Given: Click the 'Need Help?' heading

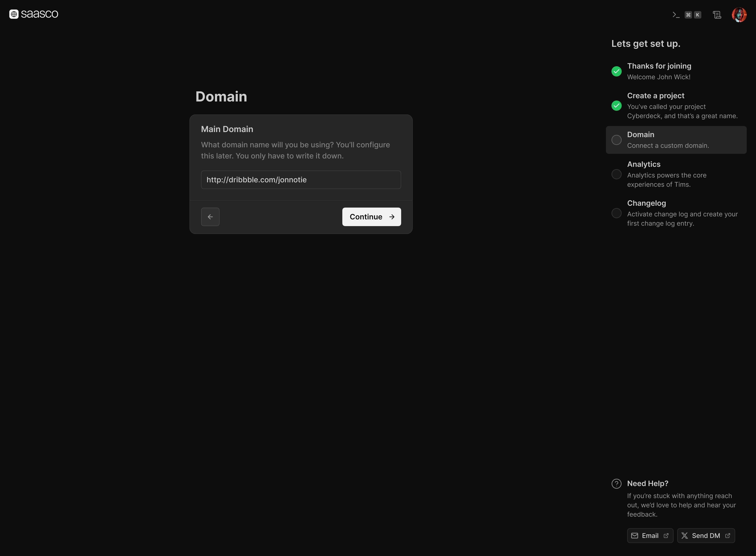Looking at the screenshot, I should pyautogui.click(x=648, y=484).
